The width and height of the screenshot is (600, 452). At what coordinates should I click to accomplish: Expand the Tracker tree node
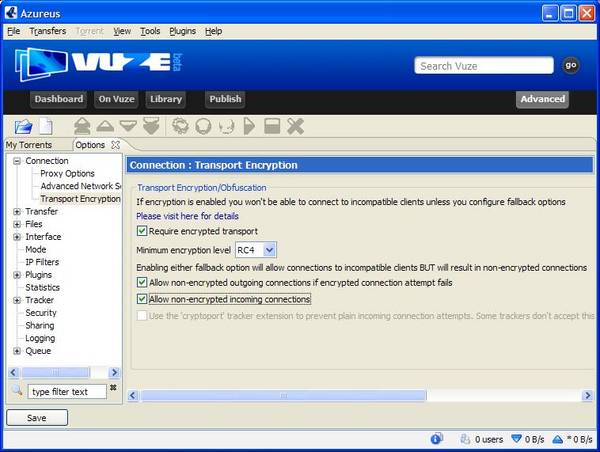click(x=16, y=300)
